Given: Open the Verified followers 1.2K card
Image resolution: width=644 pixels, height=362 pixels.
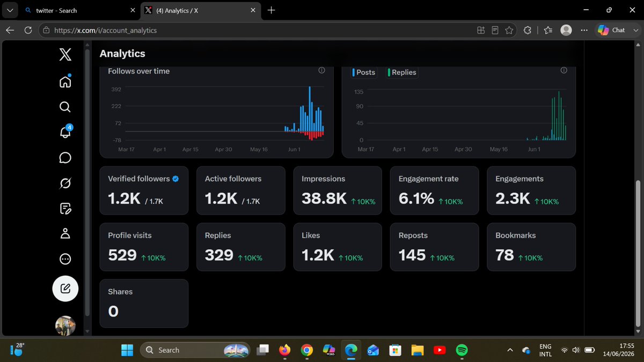Looking at the screenshot, I should 144,190.
